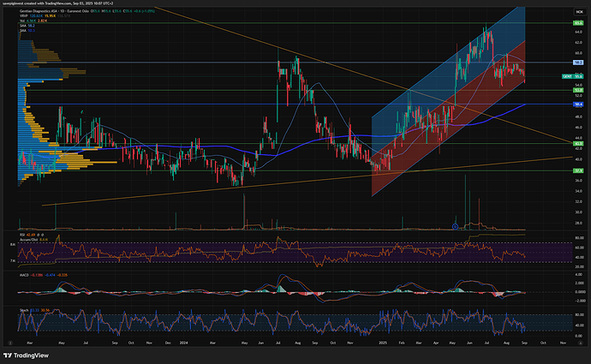
Task: Click the circular dividend event marker on the volume bar
Action: point(455,226)
